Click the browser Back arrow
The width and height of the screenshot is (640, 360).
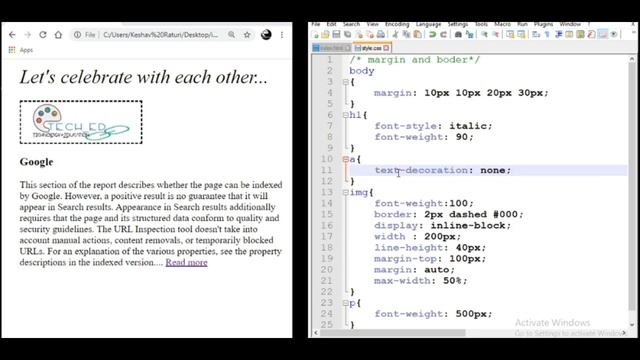tap(12, 35)
